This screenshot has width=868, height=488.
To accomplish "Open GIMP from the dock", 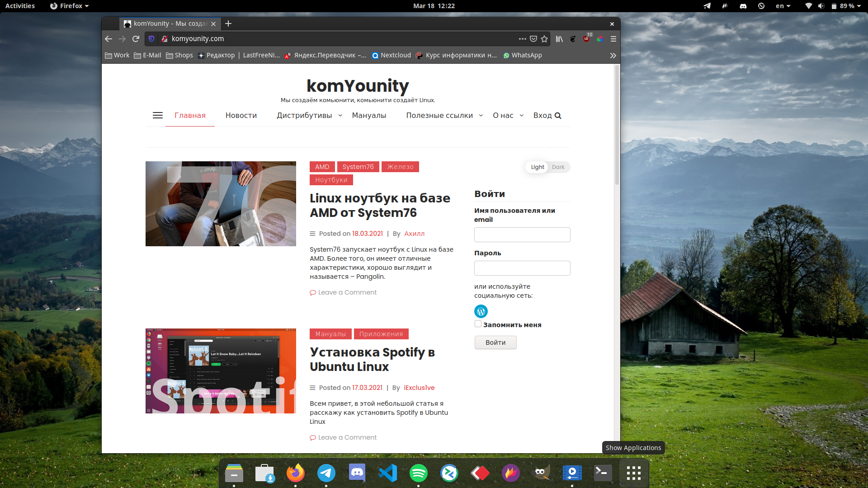I will click(541, 473).
